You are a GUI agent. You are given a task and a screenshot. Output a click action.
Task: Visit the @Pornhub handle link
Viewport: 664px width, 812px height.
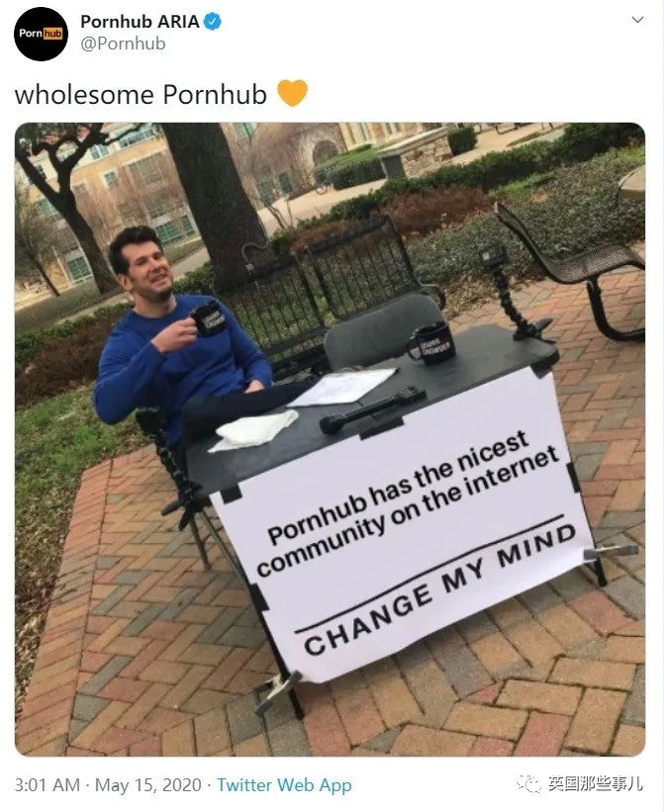pyautogui.click(x=123, y=44)
